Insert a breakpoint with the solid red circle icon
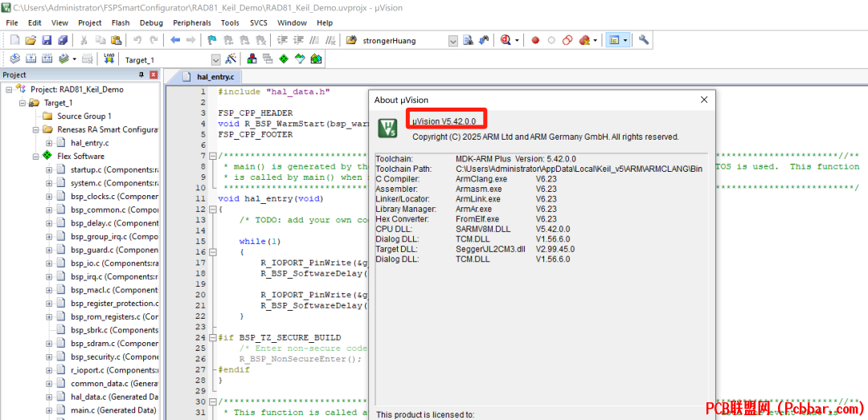This screenshot has height=420, width=868. click(535, 40)
